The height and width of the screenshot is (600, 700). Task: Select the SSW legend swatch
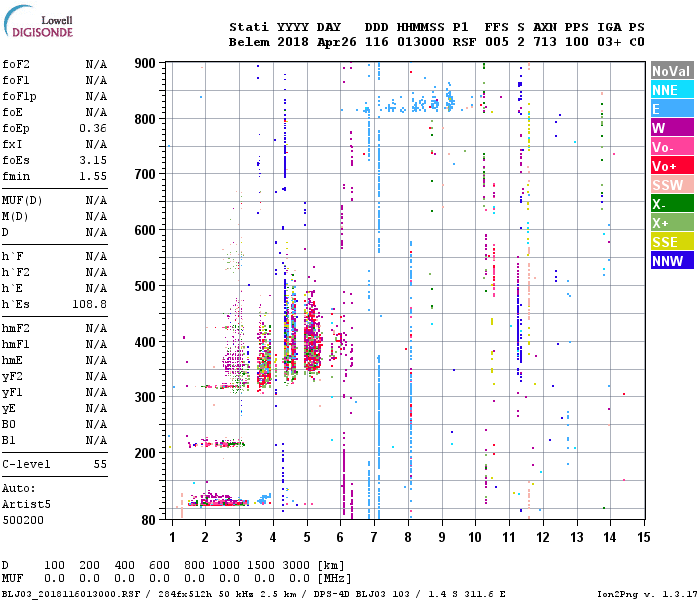672,184
